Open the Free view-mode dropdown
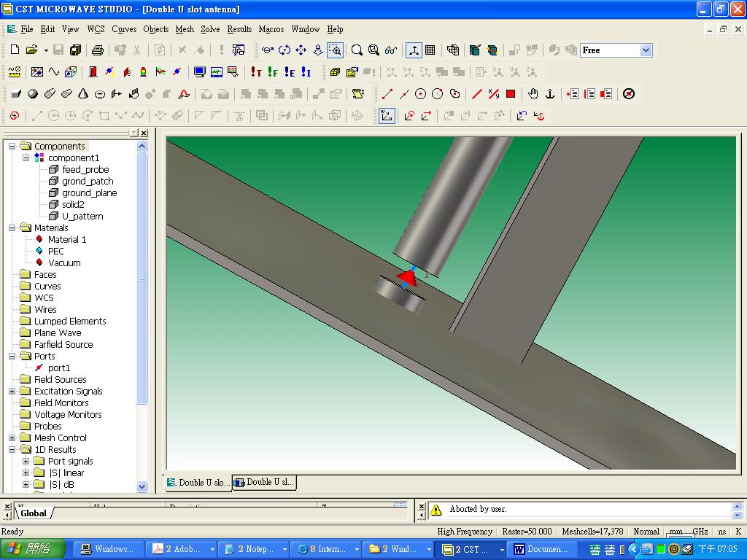The image size is (747, 560). click(x=646, y=50)
